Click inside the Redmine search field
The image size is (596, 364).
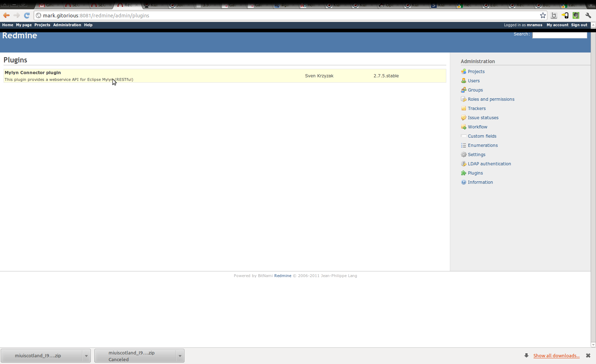click(x=559, y=34)
